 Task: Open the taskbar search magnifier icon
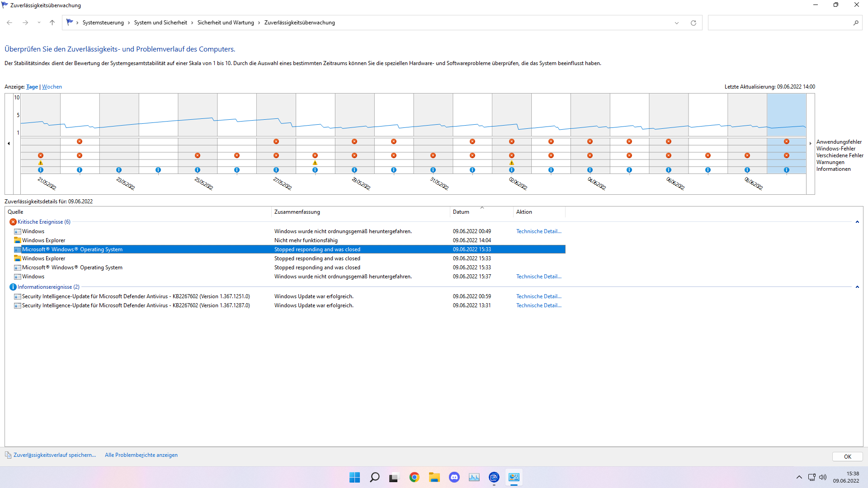(374, 477)
